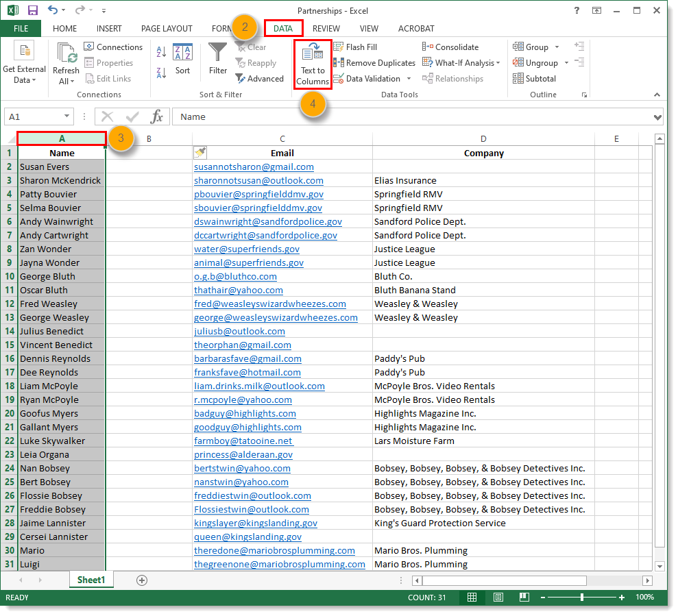Click Consolidate in Data Tools
The width and height of the screenshot is (678, 616).
pos(450,47)
